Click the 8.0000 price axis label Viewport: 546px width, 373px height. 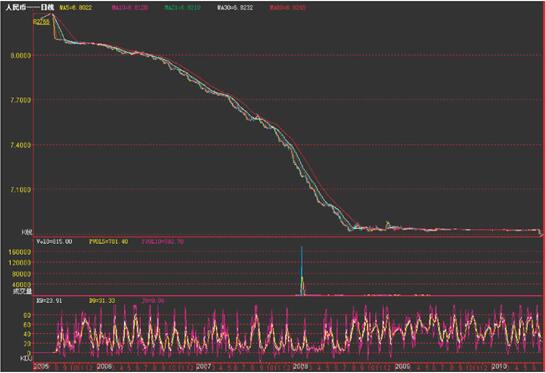pyautogui.click(x=21, y=55)
